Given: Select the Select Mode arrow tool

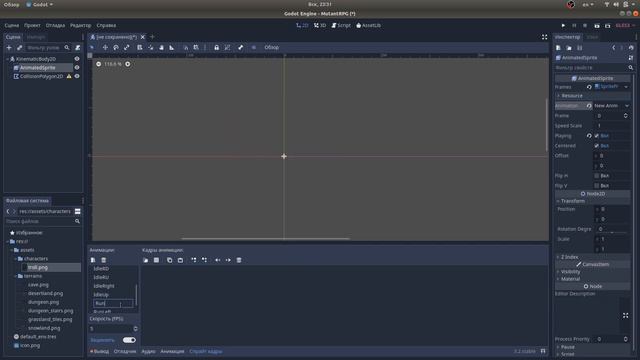Looking at the screenshot, I should pyautogui.click(x=92, y=48).
